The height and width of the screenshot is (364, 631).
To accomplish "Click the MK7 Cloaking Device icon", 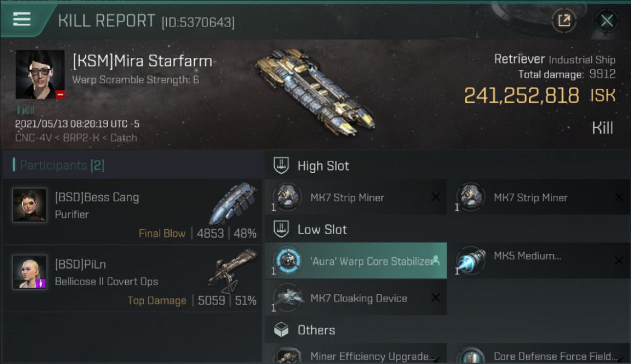I will pos(287,298).
